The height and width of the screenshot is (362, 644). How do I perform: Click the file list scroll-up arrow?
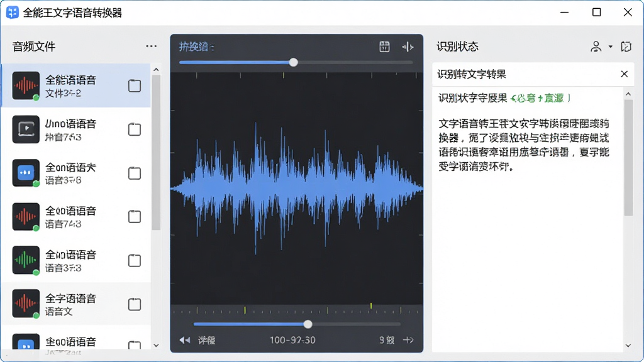tap(156, 70)
